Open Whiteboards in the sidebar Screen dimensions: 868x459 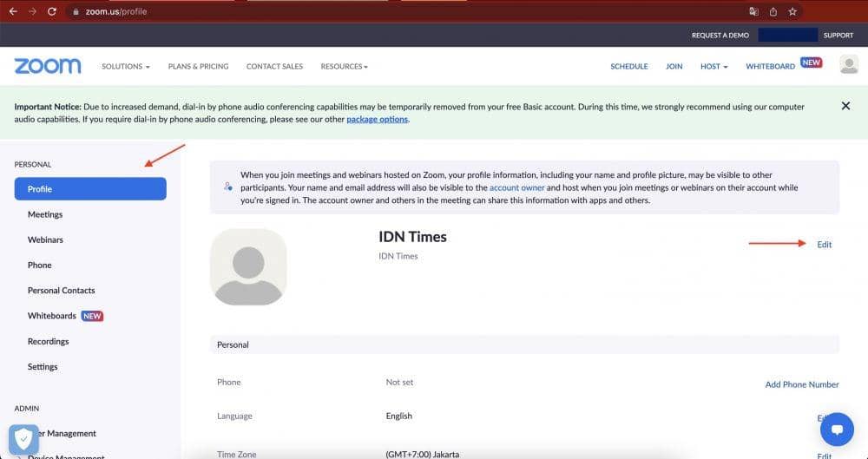click(x=52, y=316)
